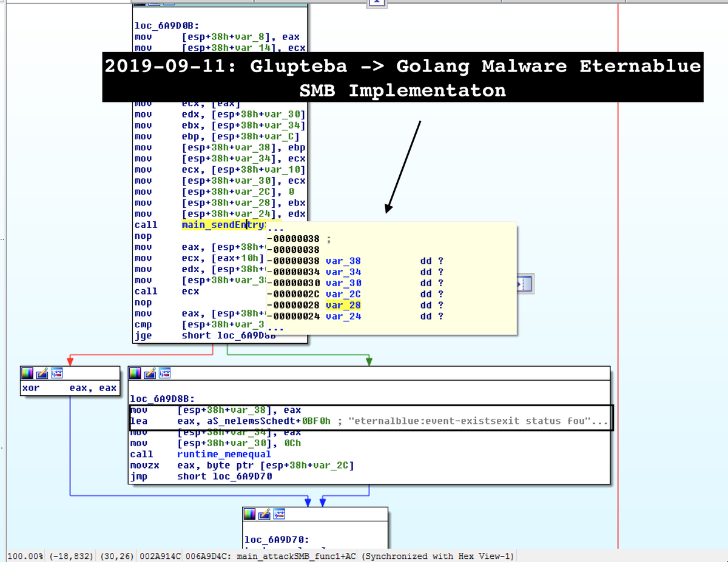Select line 'mov [esp+38h+var_30], 0Ch'

coord(215,443)
